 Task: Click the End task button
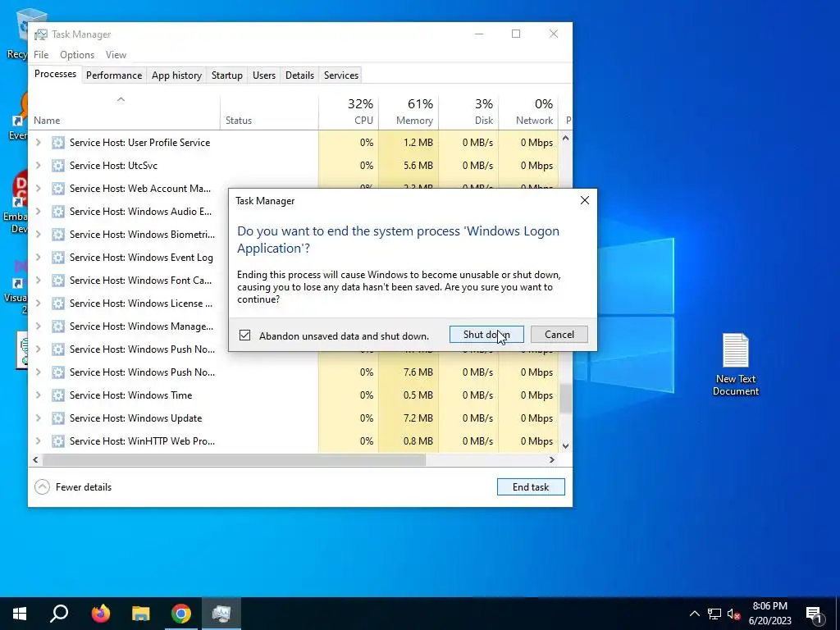(531, 487)
